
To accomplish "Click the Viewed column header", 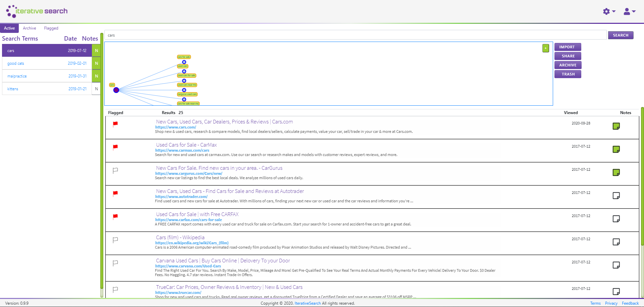I will (x=571, y=113).
